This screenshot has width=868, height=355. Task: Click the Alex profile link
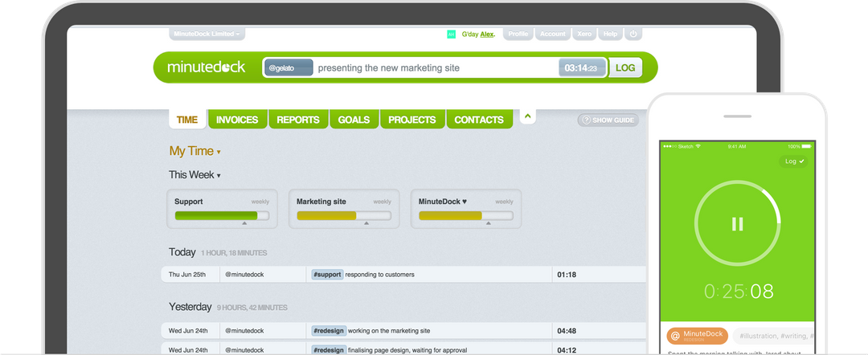[x=486, y=35]
